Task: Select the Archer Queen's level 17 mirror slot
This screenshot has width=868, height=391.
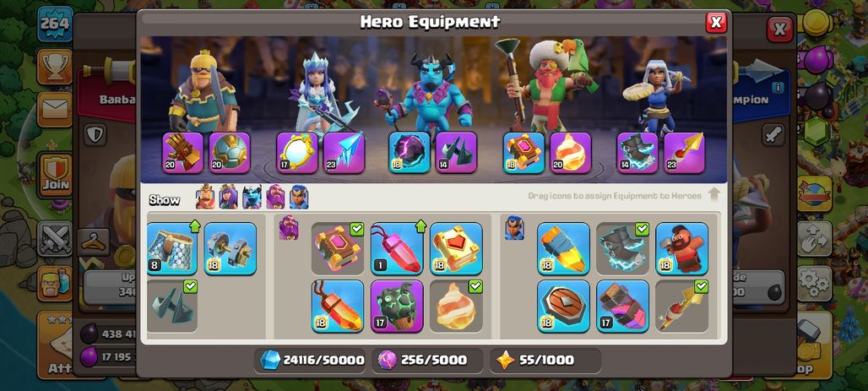Action: [x=297, y=153]
